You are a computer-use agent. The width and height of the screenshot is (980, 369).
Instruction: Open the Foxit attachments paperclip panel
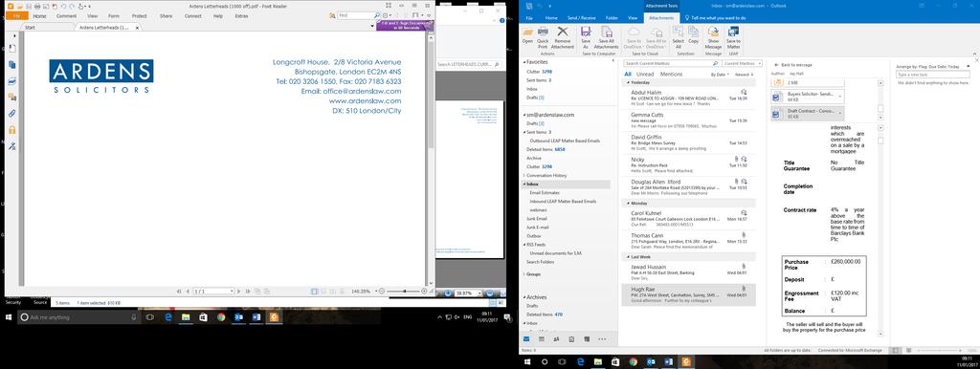click(x=11, y=114)
